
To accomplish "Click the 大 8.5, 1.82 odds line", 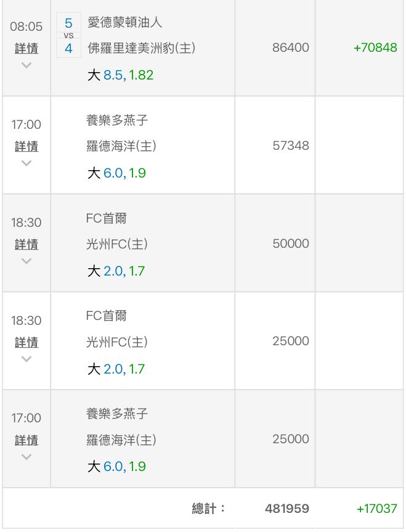I will tap(120, 75).
